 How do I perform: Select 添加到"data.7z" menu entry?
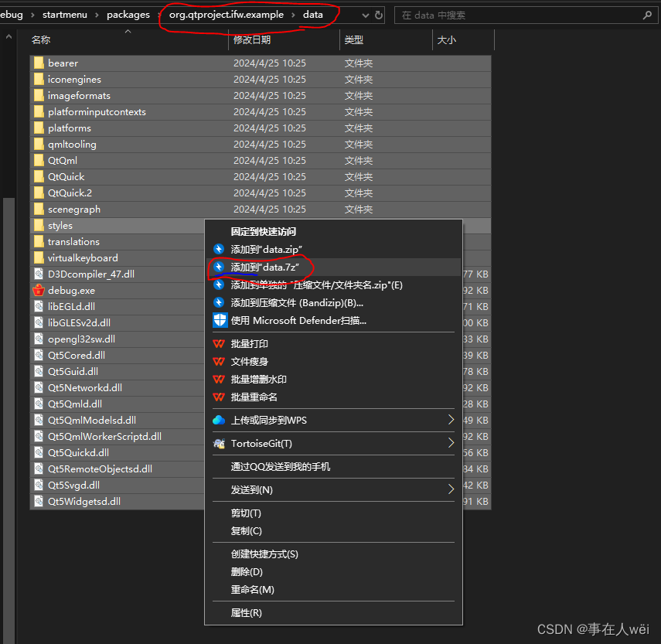point(333,267)
